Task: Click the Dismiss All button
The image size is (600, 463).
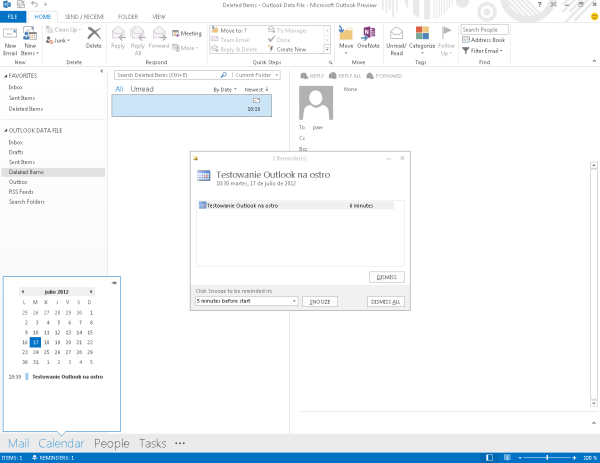Action: [x=385, y=301]
